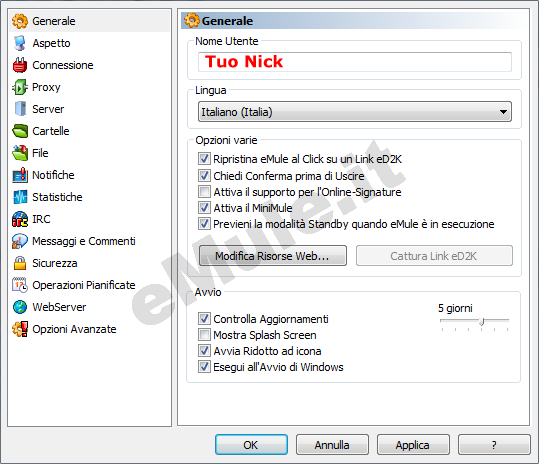Toggle Avvia Ridotto ad icona checkbox

[x=204, y=351]
